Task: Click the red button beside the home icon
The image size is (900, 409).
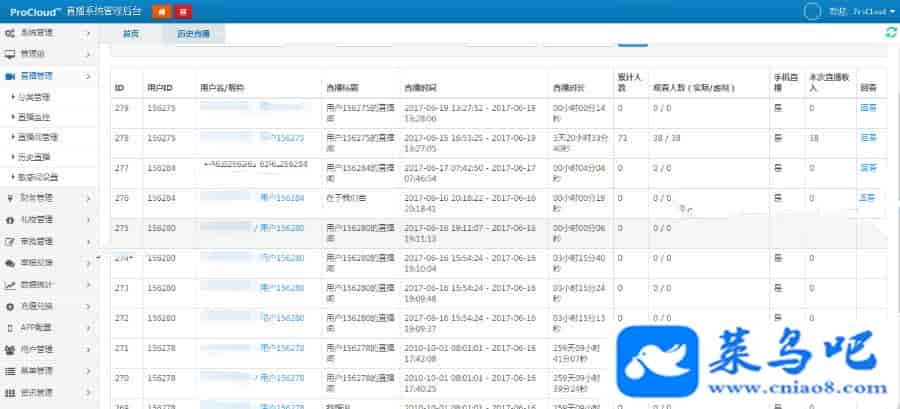Action: click(x=183, y=12)
